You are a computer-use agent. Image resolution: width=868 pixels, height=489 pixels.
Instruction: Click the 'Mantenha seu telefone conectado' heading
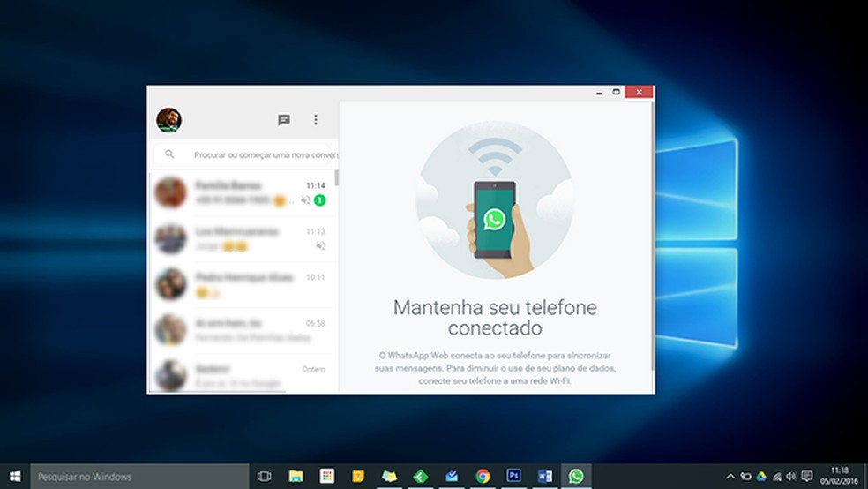coord(495,318)
